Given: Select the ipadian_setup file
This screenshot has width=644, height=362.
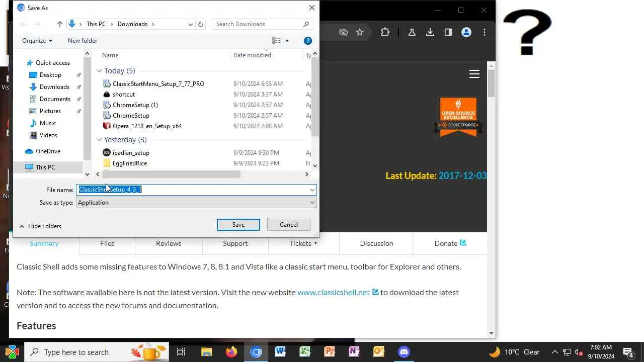Looking at the screenshot, I should (131, 153).
